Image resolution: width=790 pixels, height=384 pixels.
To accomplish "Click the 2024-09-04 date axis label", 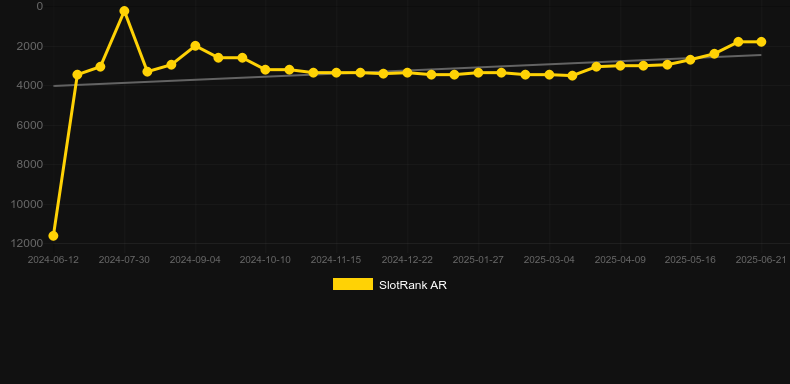I will pos(195,260).
